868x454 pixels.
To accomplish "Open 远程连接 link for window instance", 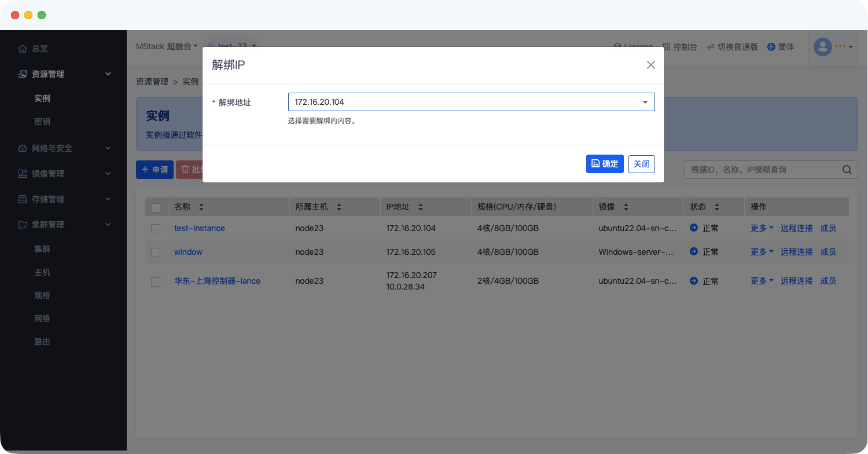I will (796, 252).
